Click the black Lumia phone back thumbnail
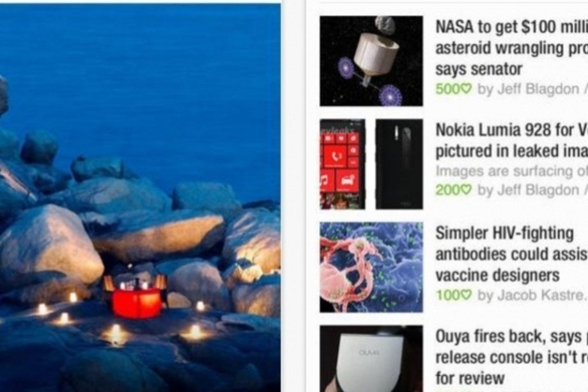This screenshot has width=588, height=392. point(399,164)
